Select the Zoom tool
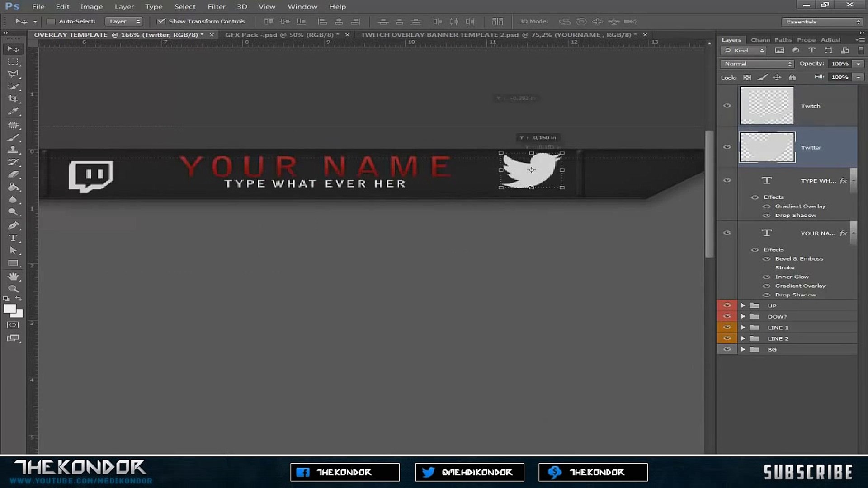Screen dimensions: 868x488 (13, 288)
